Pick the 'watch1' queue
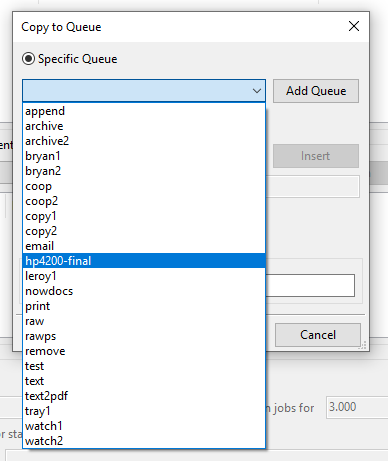Screen dimensions: 388x461 click(144, 426)
